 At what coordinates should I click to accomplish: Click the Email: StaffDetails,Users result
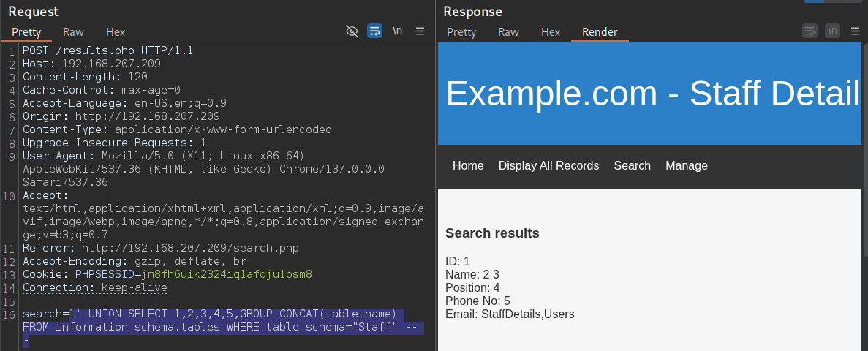pyautogui.click(x=510, y=314)
